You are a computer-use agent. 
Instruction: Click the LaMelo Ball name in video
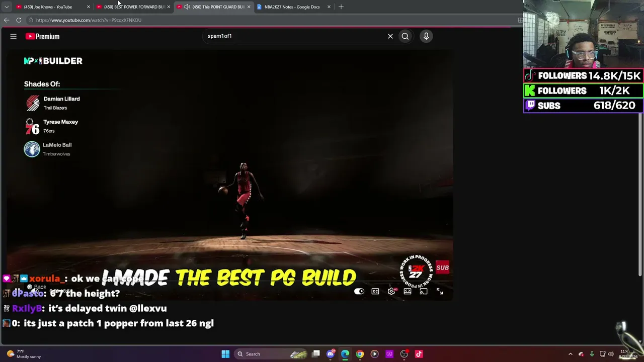click(x=57, y=145)
